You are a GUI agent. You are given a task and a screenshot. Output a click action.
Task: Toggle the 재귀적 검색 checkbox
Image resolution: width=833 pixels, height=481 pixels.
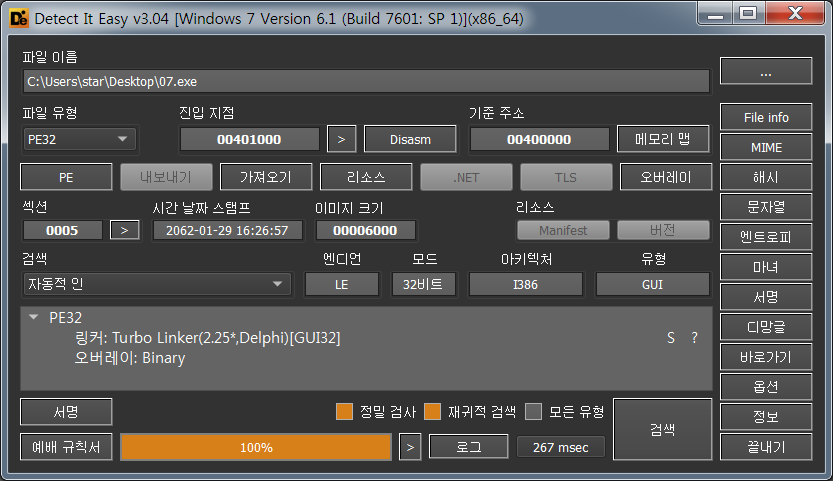click(432, 411)
